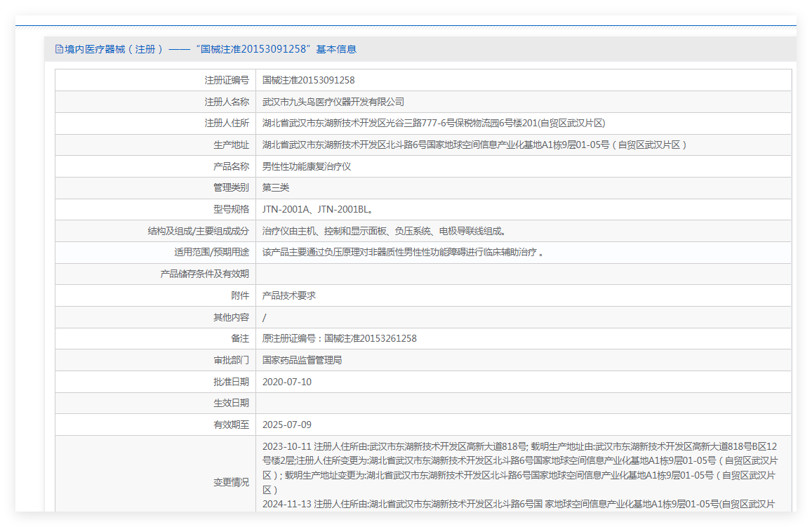This screenshot has height=527, width=812.
Task: Select the 注册证编号 label cell
Action: click(x=227, y=80)
